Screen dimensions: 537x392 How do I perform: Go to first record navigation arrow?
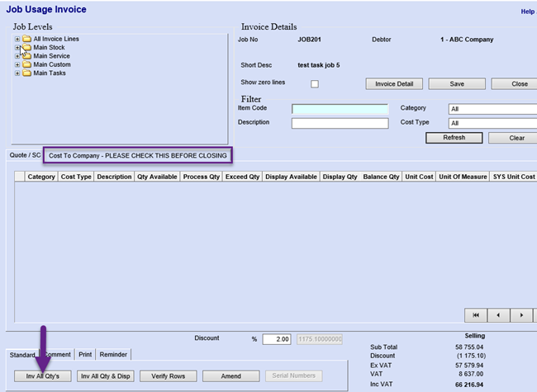coord(475,315)
